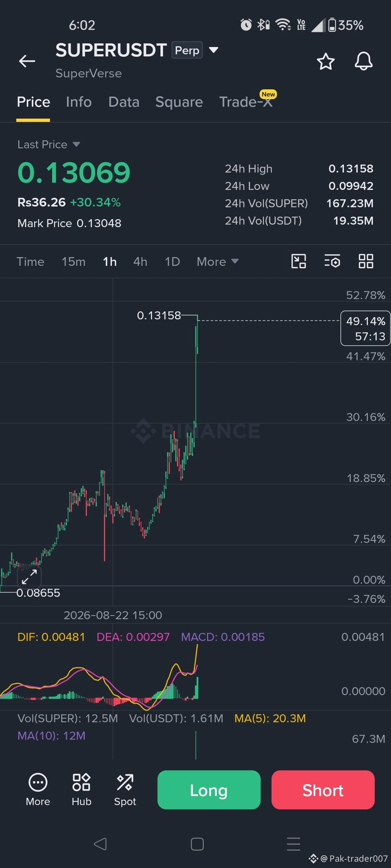
Task: Tap the DIF: 0.00481 indicator label
Action: (x=51, y=637)
